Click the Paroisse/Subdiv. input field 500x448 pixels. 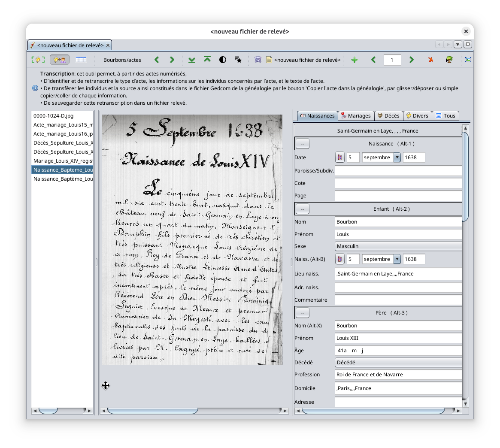(x=398, y=171)
